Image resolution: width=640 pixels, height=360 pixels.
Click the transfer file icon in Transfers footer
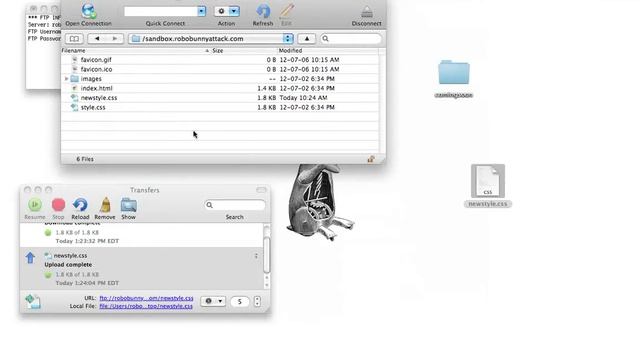point(33,301)
